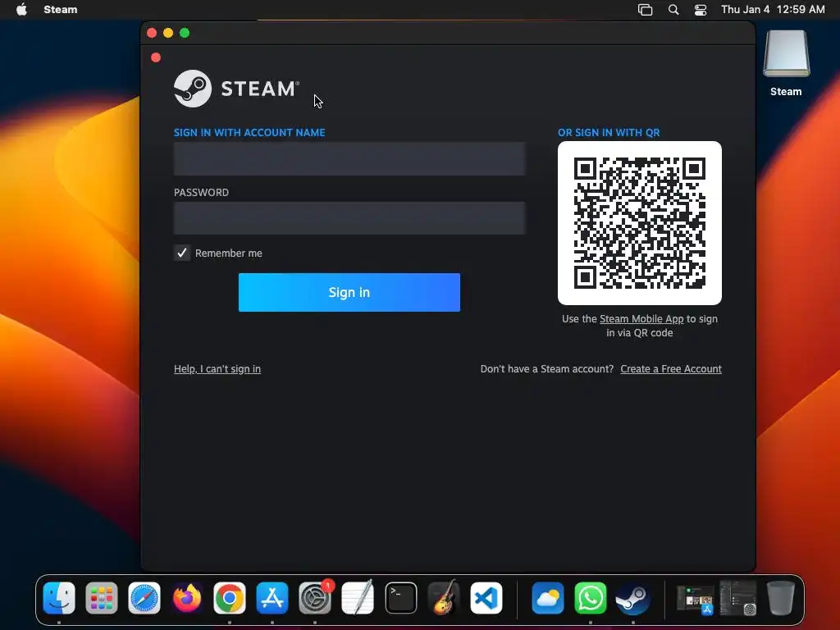Open Launchpad from the dock
This screenshot has height=630, width=840.
click(x=102, y=598)
